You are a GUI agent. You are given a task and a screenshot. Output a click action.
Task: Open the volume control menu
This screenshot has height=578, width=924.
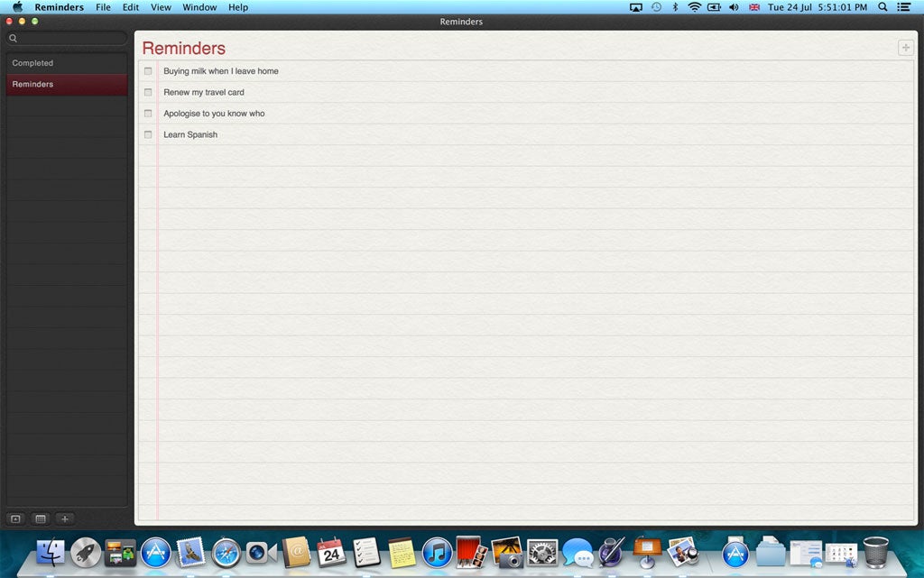[733, 7]
